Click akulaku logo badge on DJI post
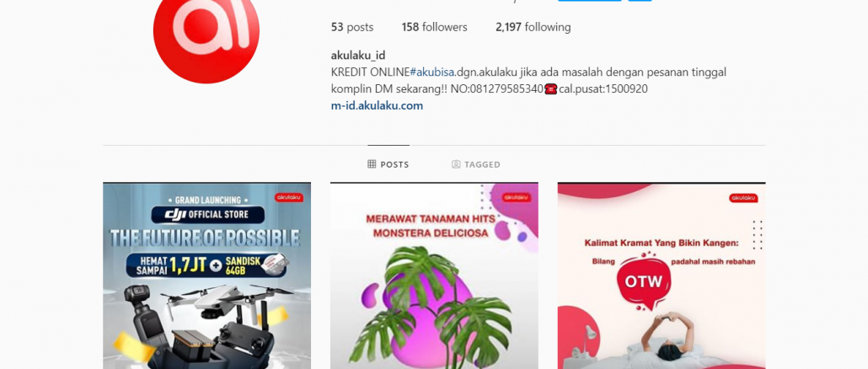The height and width of the screenshot is (369, 868). click(x=289, y=197)
